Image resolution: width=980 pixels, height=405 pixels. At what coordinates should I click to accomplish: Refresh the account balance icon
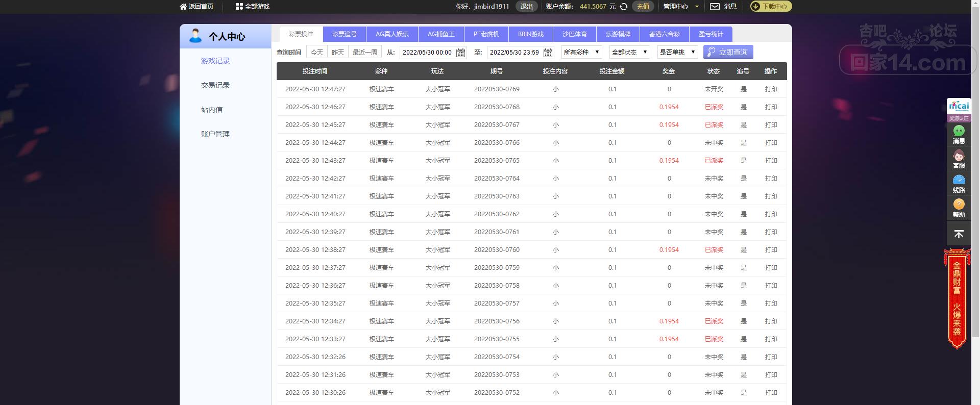point(624,7)
